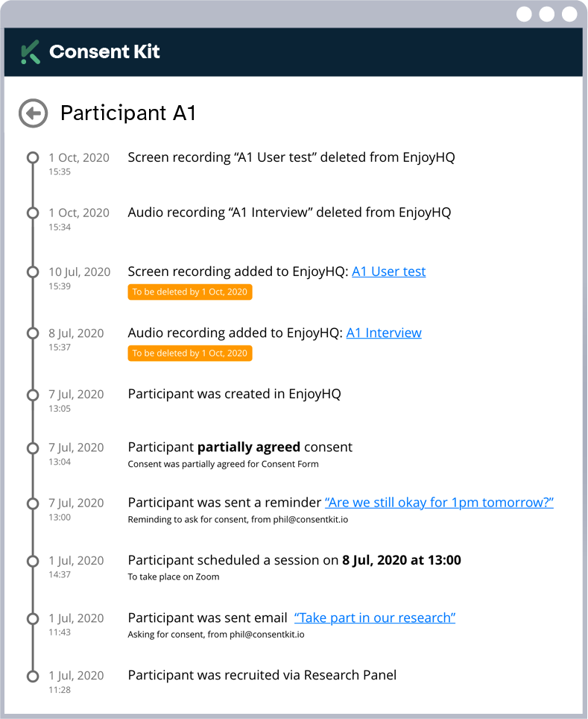Select the timeline marker for consent email event
This screenshot has height=719, width=588.
pos(32,618)
